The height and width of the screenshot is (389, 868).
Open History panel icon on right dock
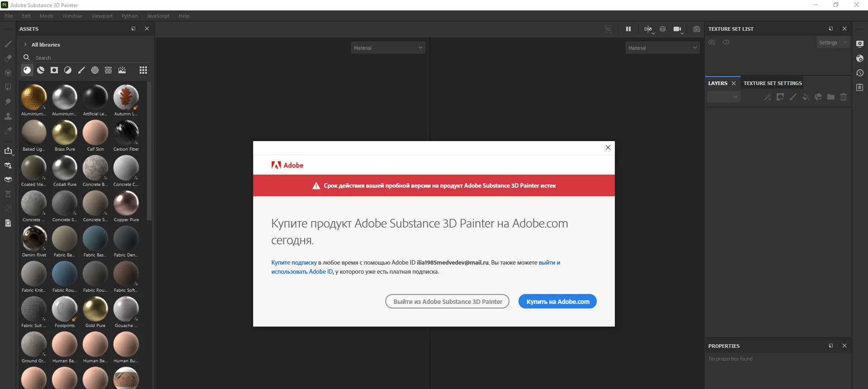tap(860, 73)
